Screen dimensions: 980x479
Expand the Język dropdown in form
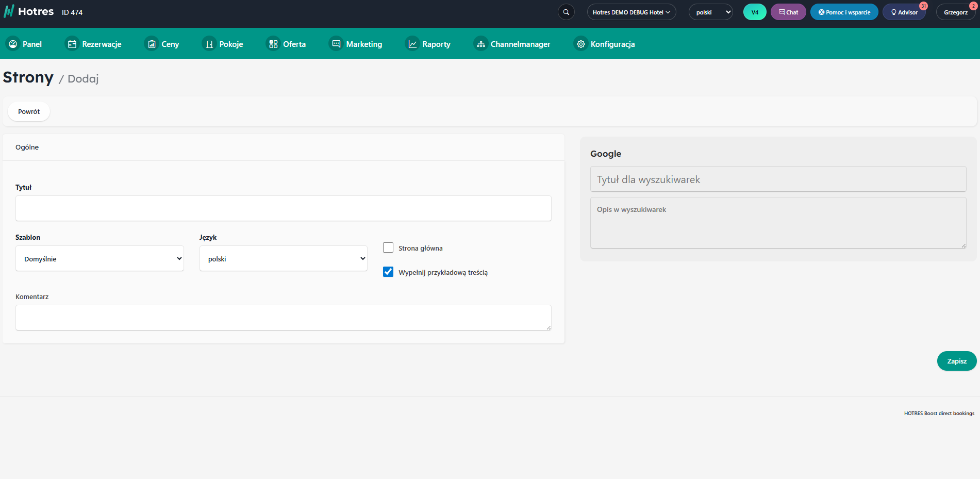(283, 259)
